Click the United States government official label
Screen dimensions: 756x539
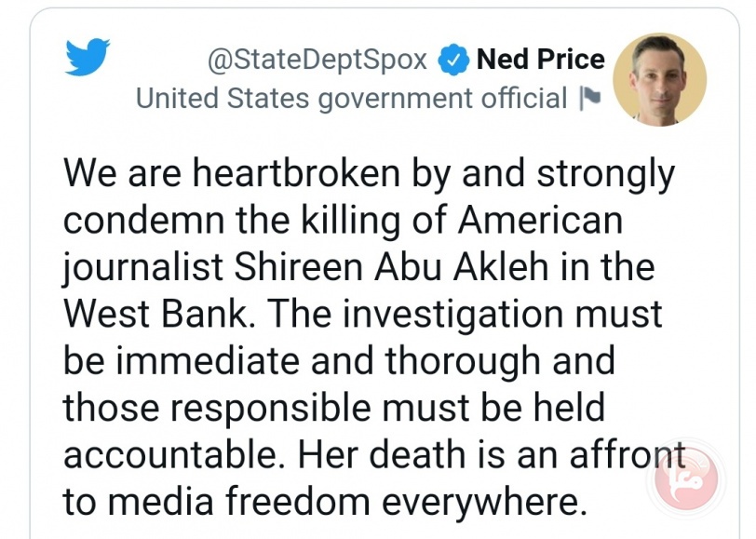tap(352, 99)
